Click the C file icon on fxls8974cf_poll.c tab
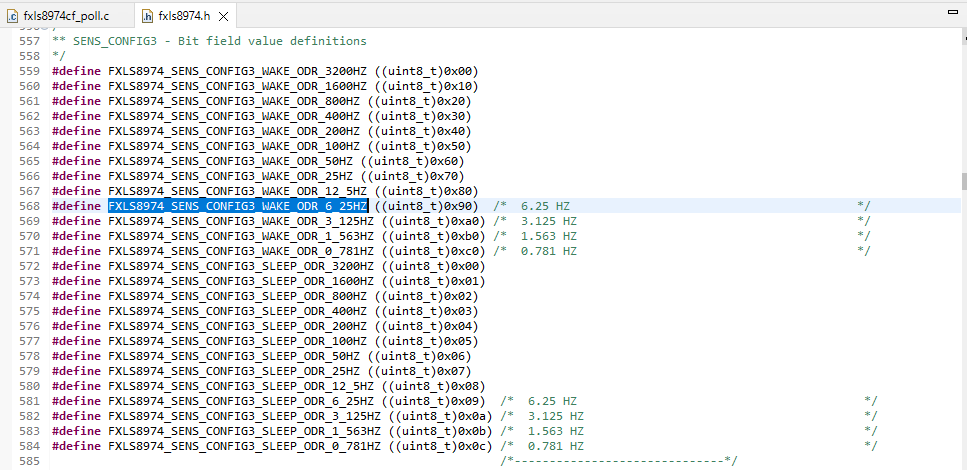 point(13,17)
